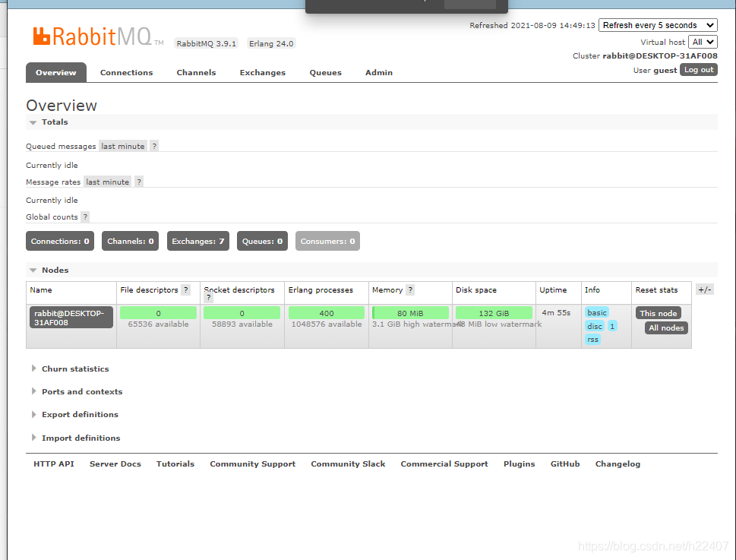736x560 pixels.
Task: Open the Channels tab
Action: [x=196, y=72]
